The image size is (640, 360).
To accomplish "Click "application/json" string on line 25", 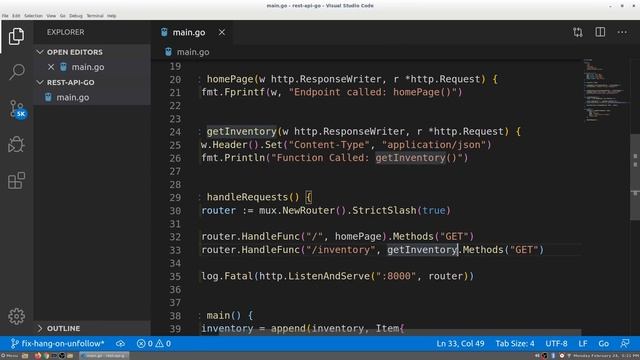I will [x=434, y=144].
